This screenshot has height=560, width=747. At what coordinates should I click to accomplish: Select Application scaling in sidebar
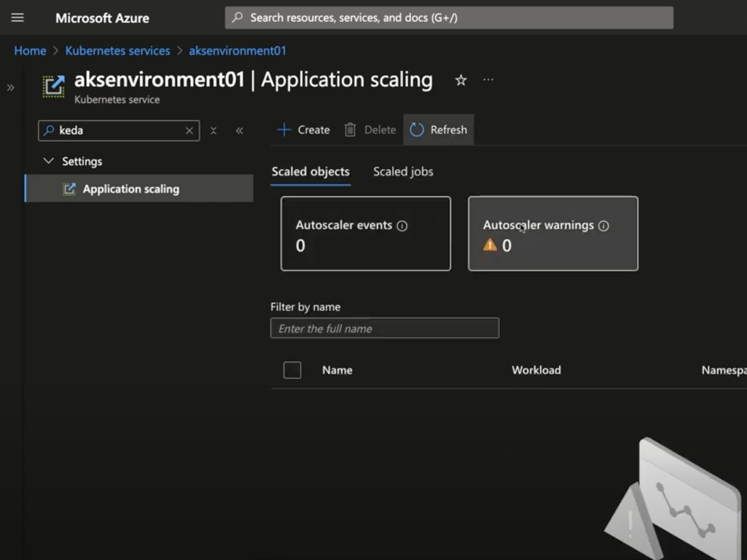(x=131, y=189)
